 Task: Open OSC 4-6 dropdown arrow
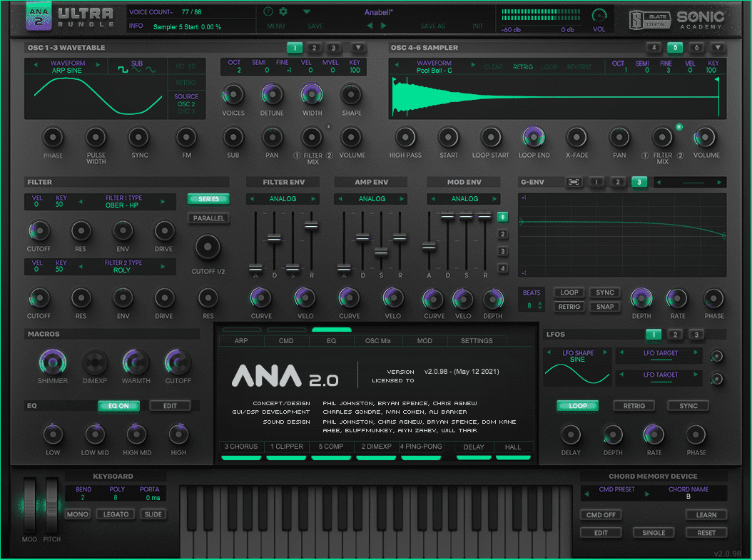click(718, 48)
